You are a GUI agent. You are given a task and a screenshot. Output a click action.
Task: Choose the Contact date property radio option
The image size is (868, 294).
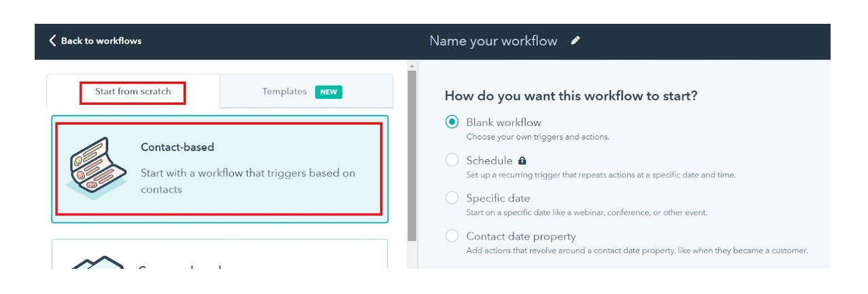tap(452, 236)
